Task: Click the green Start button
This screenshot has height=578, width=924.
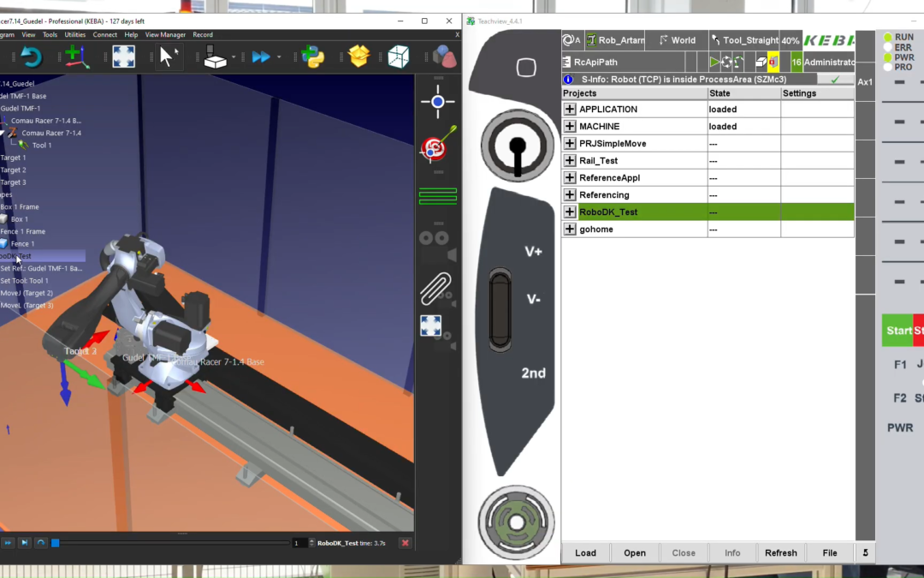Action: click(x=897, y=331)
